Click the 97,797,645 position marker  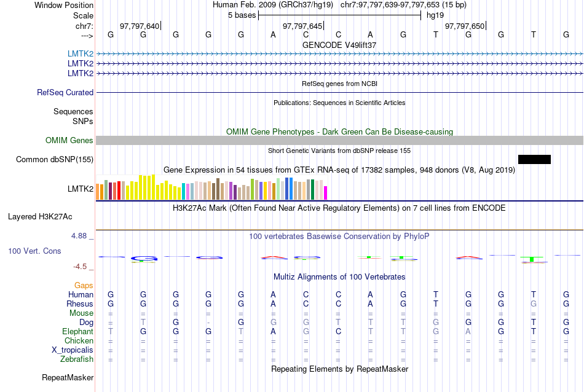(x=303, y=26)
